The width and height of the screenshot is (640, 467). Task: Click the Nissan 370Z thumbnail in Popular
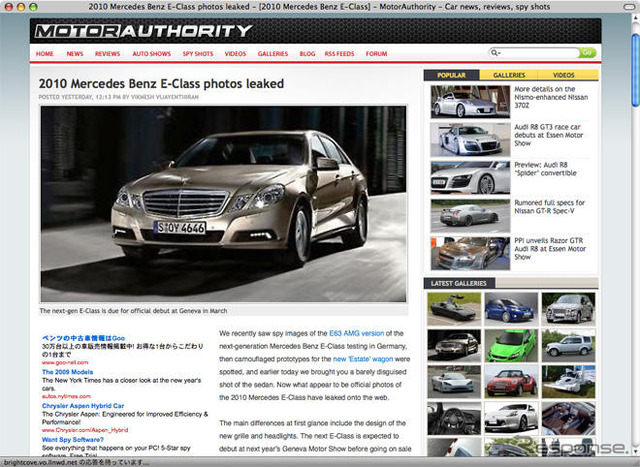click(x=470, y=101)
